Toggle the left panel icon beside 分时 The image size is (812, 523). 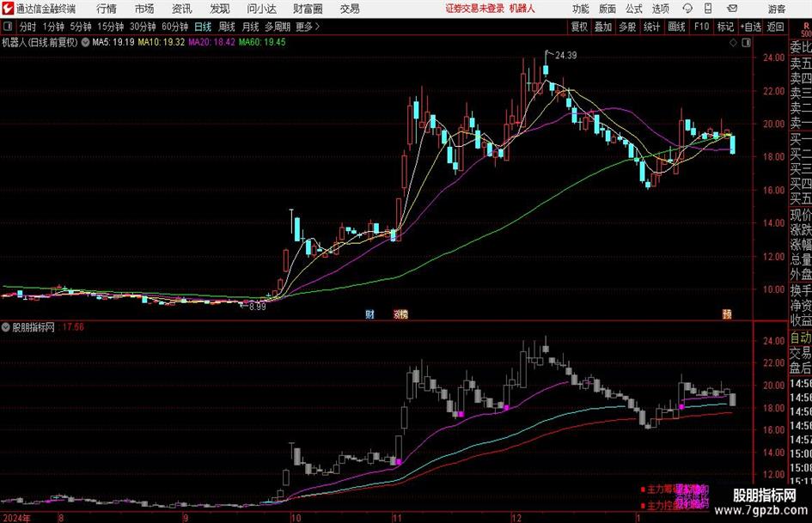pyautogui.click(x=8, y=27)
